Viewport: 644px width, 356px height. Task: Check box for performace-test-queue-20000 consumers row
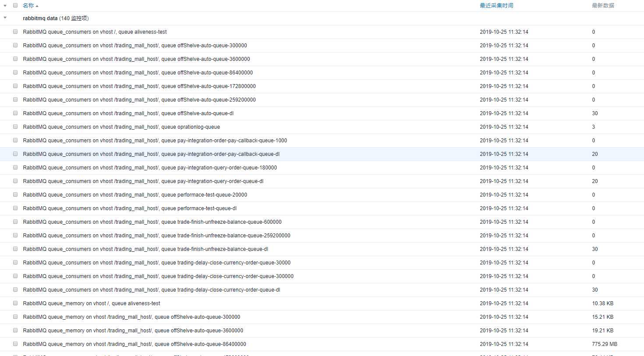(x=15, y=194)
